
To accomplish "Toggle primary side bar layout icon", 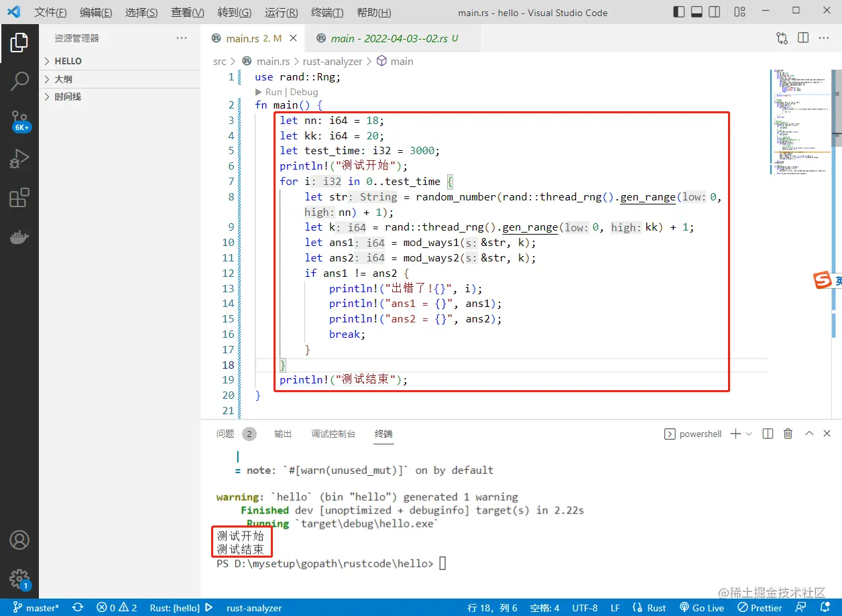I will [x=679, y=12].
